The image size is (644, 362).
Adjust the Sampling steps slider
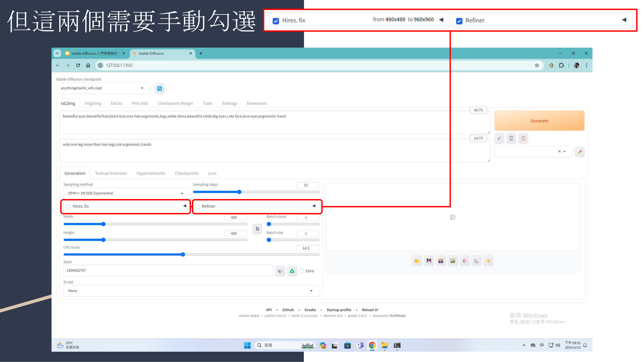(x=256, y=192)
